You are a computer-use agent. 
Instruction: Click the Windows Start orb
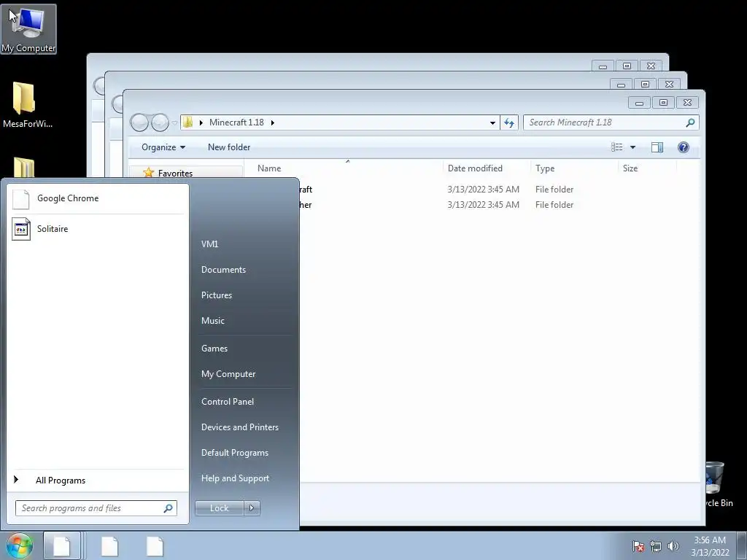(x=20, y=546)
